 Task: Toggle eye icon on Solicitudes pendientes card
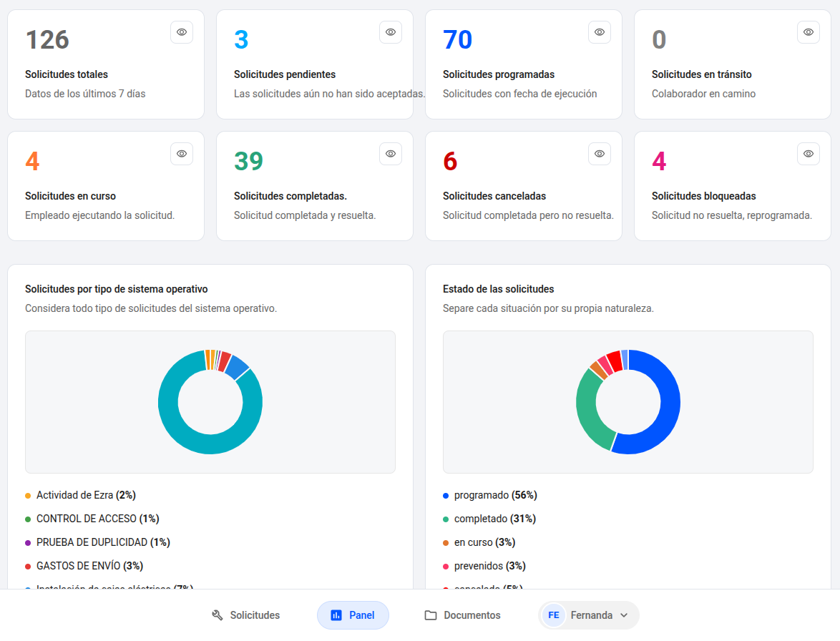coord(391,32)
